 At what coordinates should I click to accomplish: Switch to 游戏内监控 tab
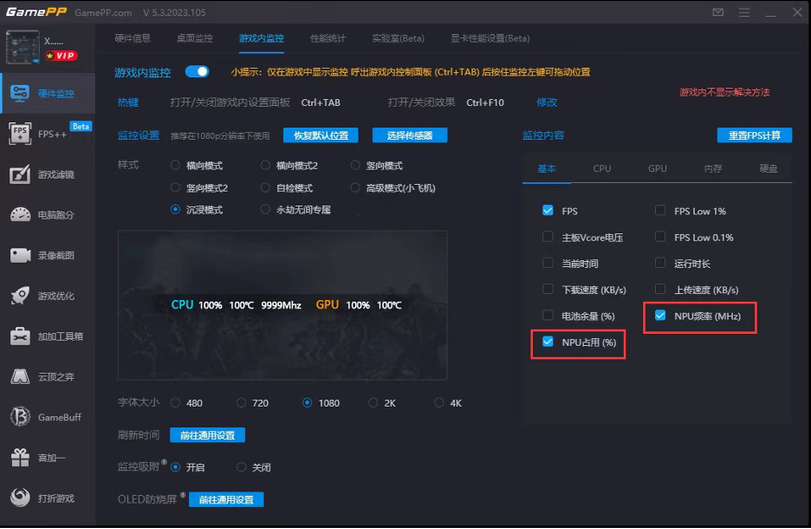[x=261, y=38]
